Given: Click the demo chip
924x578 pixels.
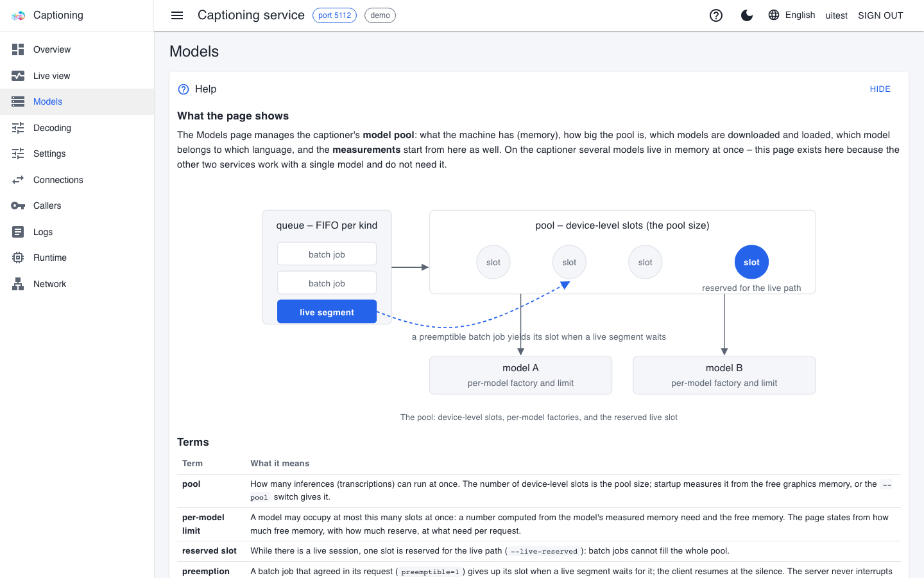Looking at the screenshot, I should tap(380, 15).
